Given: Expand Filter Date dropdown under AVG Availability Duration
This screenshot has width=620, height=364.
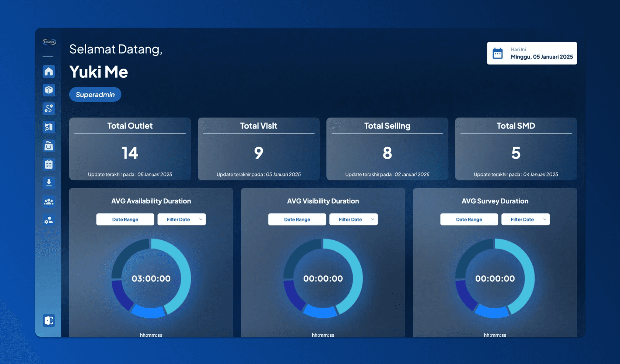Looking at the screenshot, I should pyautogui.click(x=182, y=219).
